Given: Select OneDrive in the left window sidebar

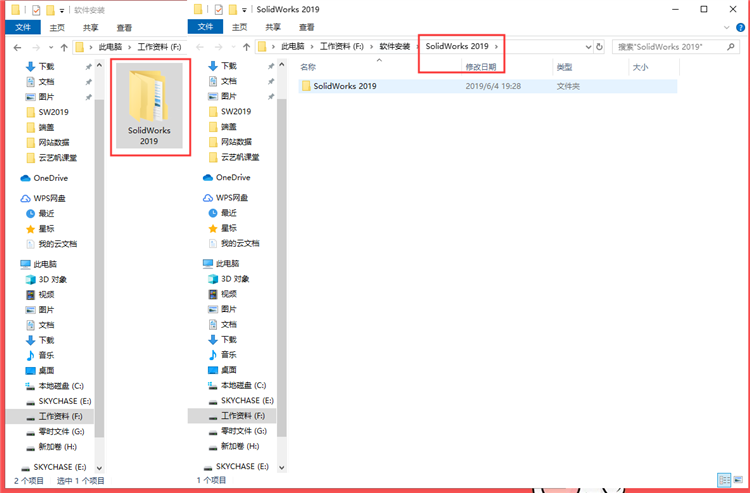Looking at the screenshot, I should tap(44, 178).
